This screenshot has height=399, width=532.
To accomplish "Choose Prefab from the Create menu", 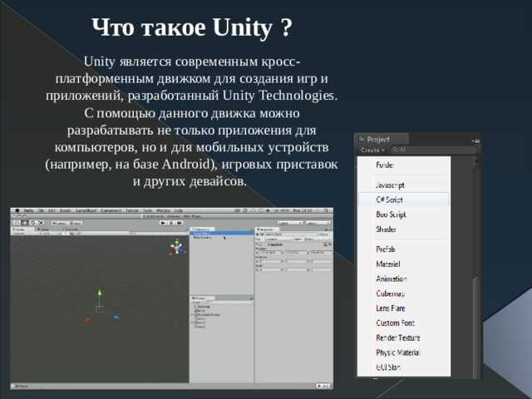I will [x=404, y=249].
